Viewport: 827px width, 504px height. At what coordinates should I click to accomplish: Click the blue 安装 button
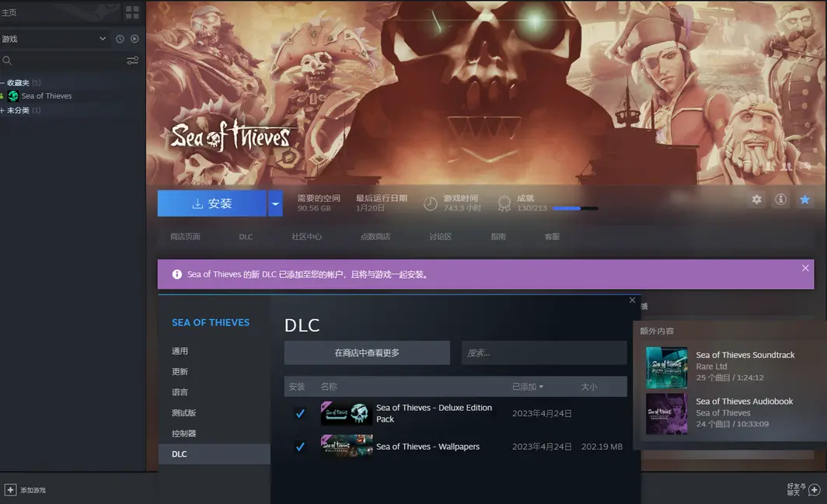coord(212,203)
